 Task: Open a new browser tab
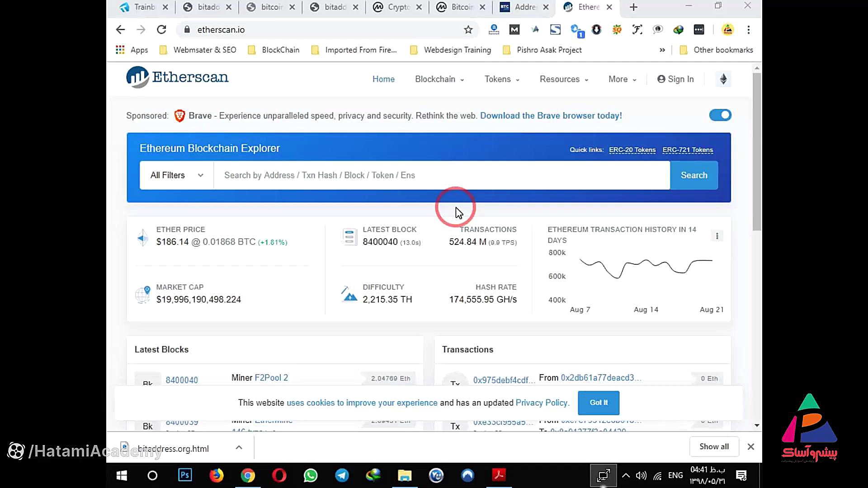pyautogui.click(x=633, y=7)
